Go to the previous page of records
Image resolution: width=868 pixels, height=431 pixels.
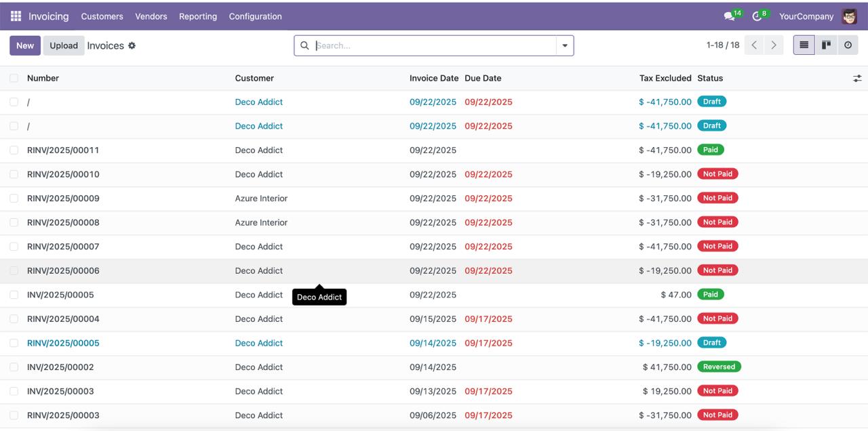point(754,45)
